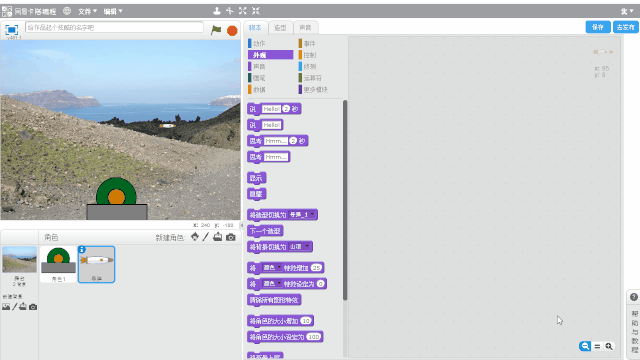Click the red stop button above the stage
The width and height of the screenshot is (640, 360).
[x=232, y=31]
